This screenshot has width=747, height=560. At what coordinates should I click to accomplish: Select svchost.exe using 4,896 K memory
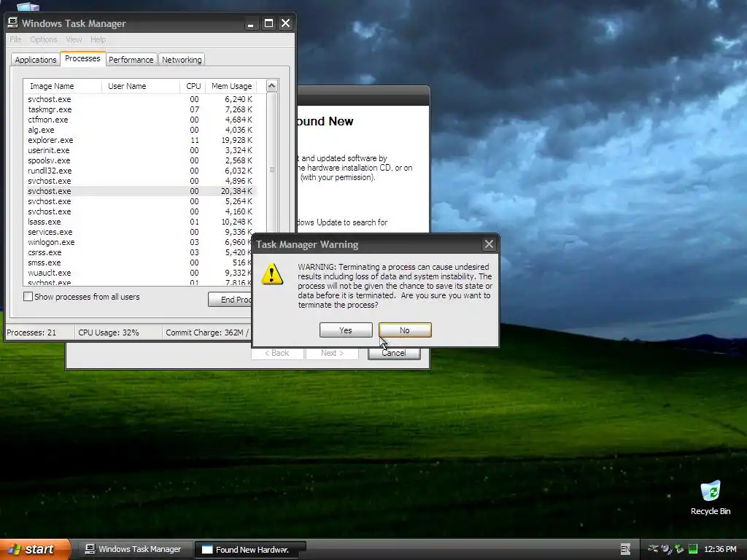point(139,181)
